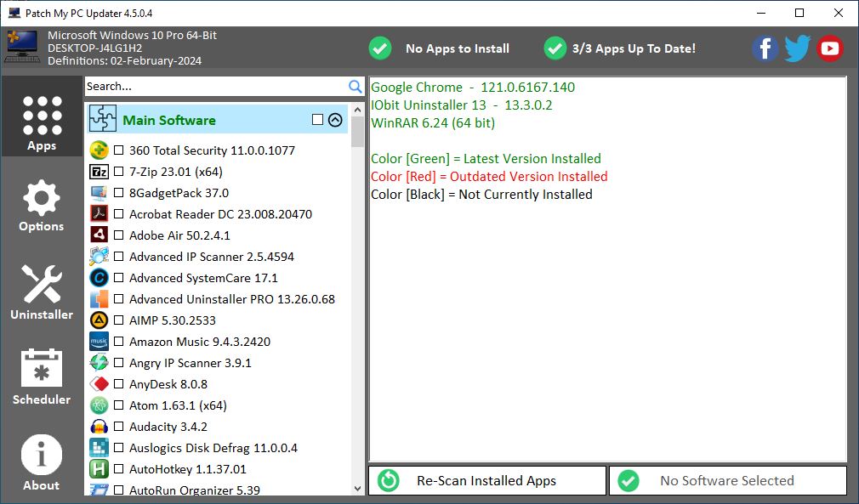859x504 pixels.
Task: Open the Scheduler section
Action: pos(42,377)
